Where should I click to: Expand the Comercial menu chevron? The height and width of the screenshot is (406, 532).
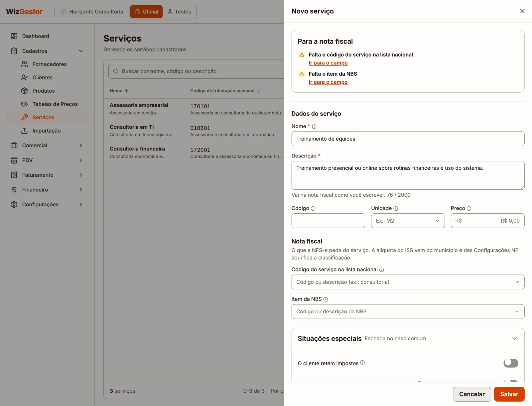(x=81, y=146)
